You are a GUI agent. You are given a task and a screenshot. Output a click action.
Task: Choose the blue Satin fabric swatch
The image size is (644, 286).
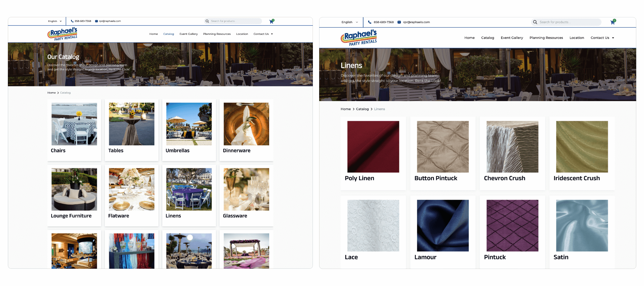pyautogui.click(x=582, y=226)
